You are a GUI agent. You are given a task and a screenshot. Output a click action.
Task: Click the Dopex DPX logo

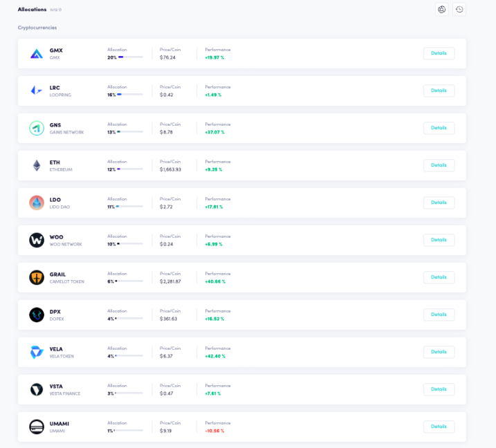coord(37,315)
